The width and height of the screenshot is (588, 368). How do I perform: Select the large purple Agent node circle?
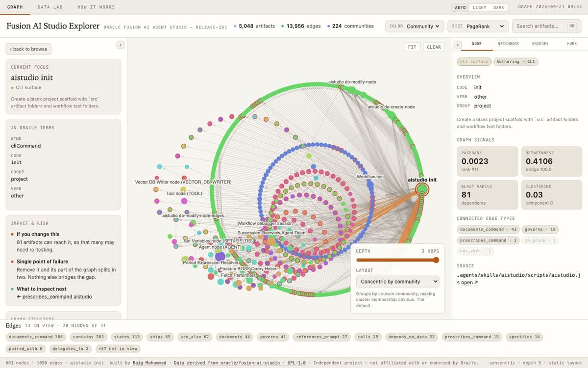pyautogui.click(x=220, y=256)
